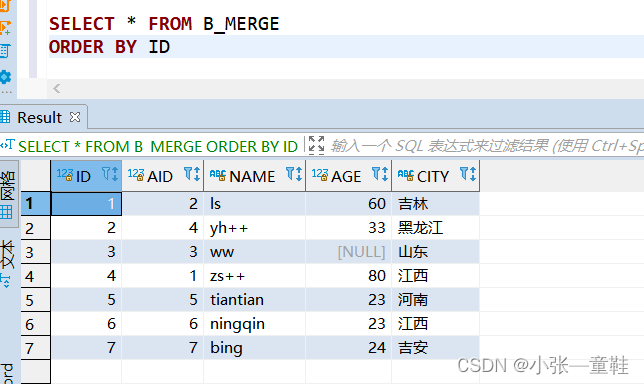Click the NAME cell 'ningqin'
The height and width of the screenshot is (384, 644).
(x=255, y=324)
